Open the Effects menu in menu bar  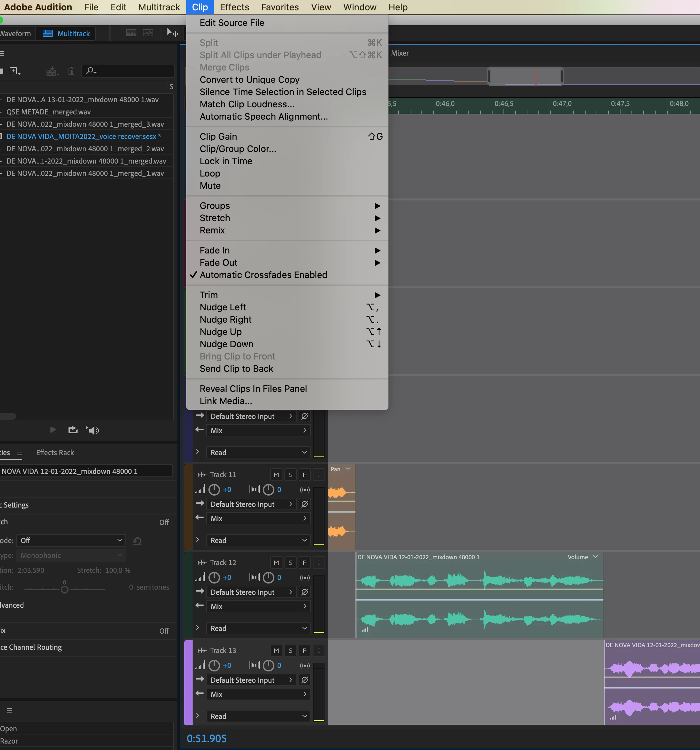pos(234,7)
